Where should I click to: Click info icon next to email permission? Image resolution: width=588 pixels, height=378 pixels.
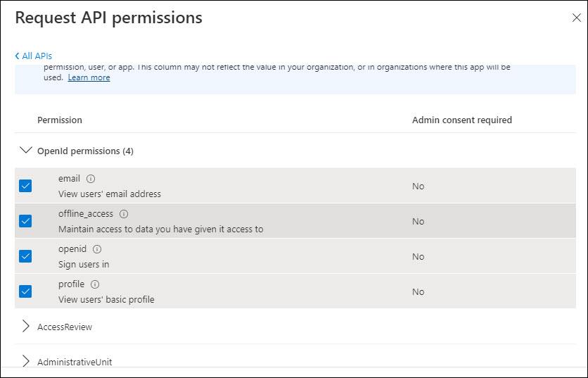coord(91,179)
